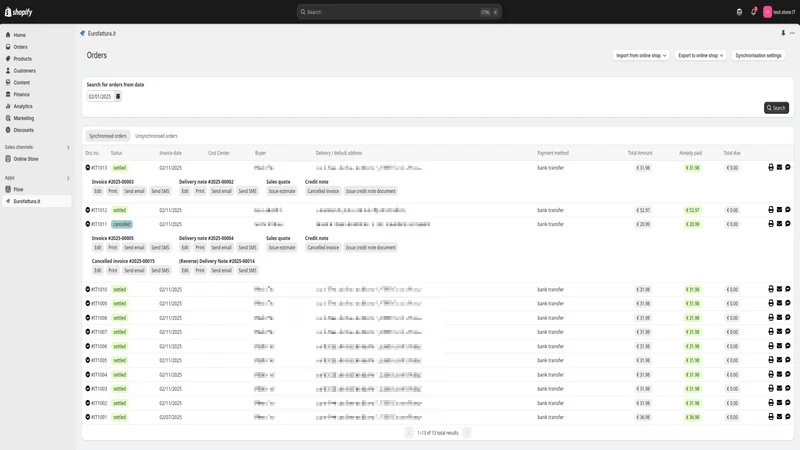800x450 pixels.
Task: Expand order #IT1005 row
Action: tap(88, 360)
